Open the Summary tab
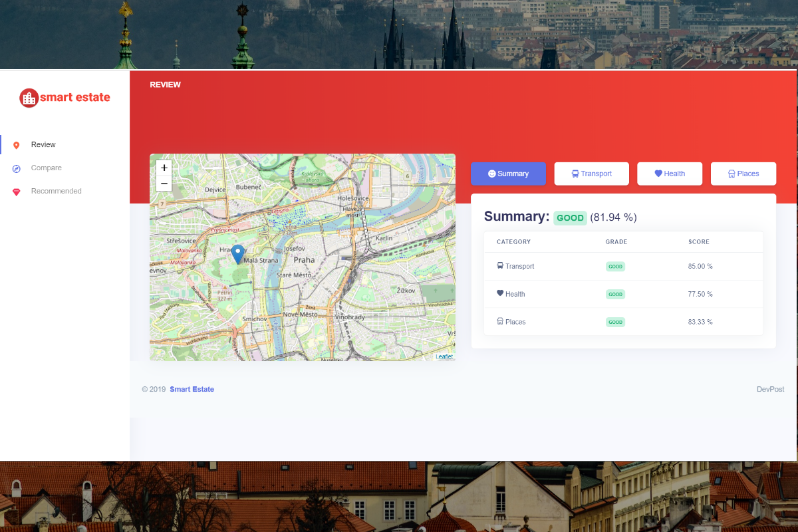This screenshot has width=798, height=532. (x=508, y=174)
